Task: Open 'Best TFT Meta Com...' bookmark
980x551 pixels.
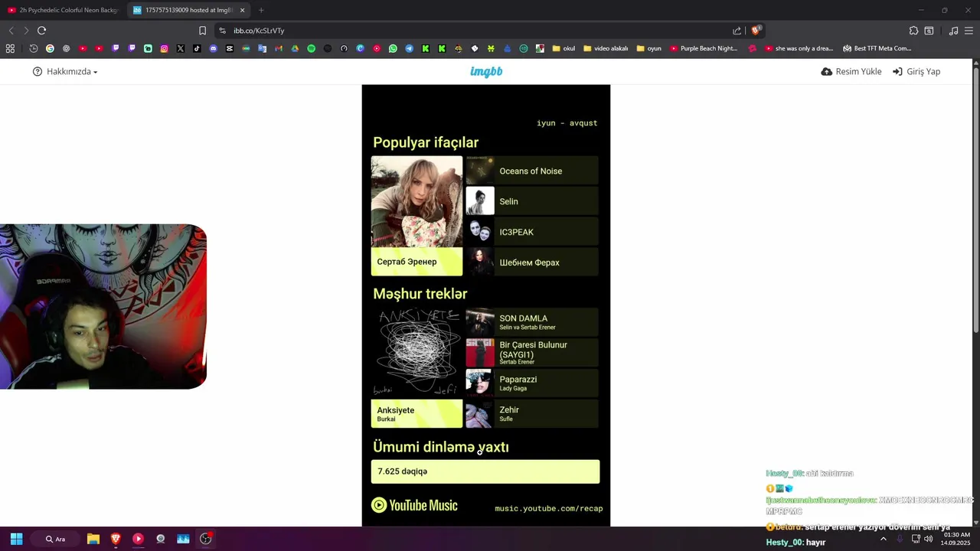Action: pyautogui.click(x=877, y=48)
